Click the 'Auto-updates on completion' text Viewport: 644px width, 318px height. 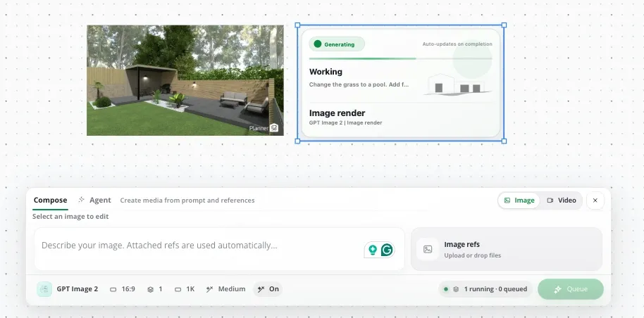[x=457, y=44]
